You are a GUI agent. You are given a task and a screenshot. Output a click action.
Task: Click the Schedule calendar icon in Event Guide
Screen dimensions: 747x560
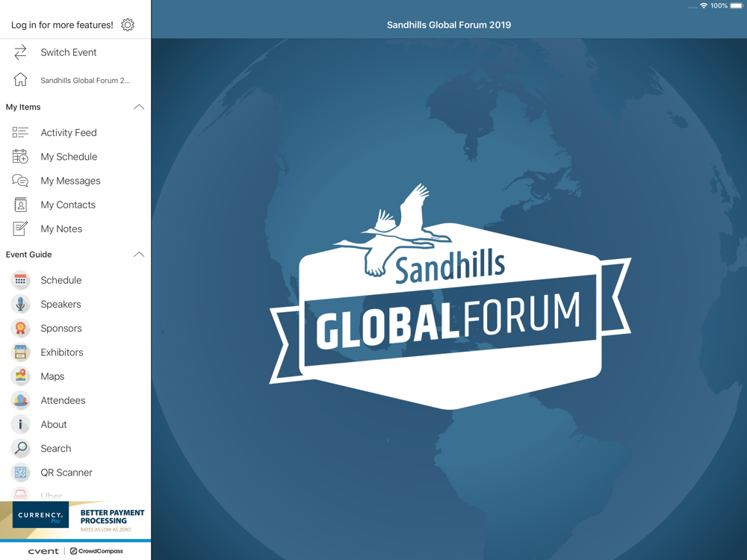[20, 280]
